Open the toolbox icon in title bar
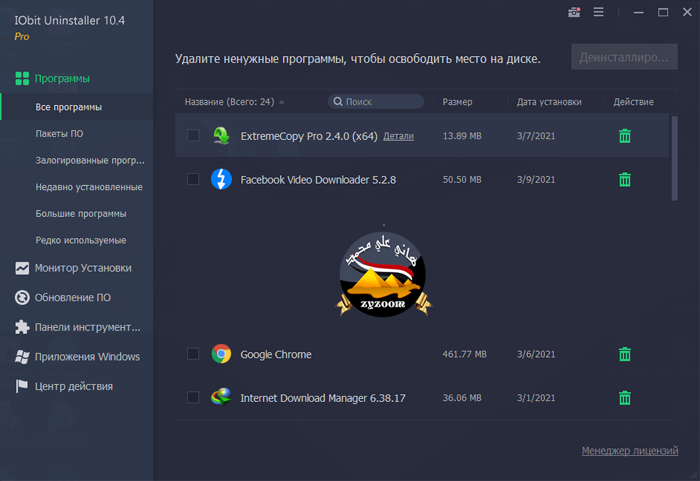700x481 pixels. 574,12
